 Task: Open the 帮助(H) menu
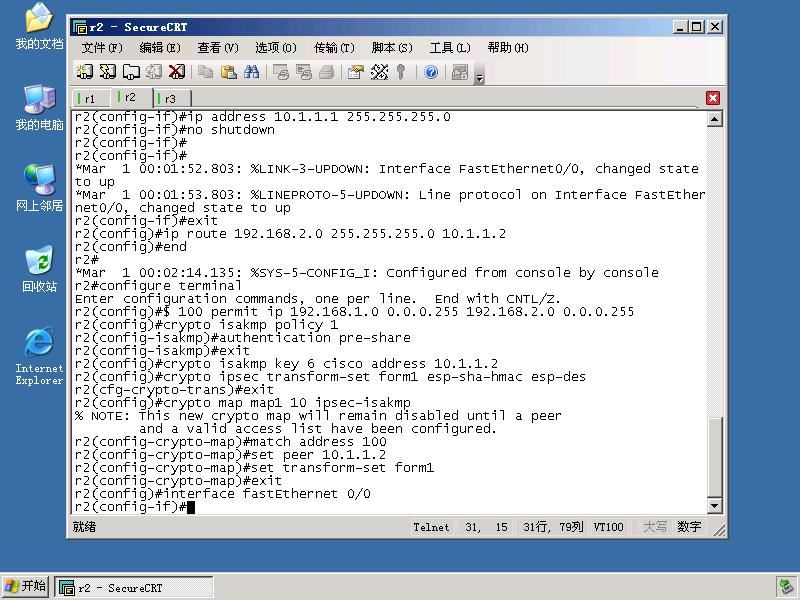point(508,48)
